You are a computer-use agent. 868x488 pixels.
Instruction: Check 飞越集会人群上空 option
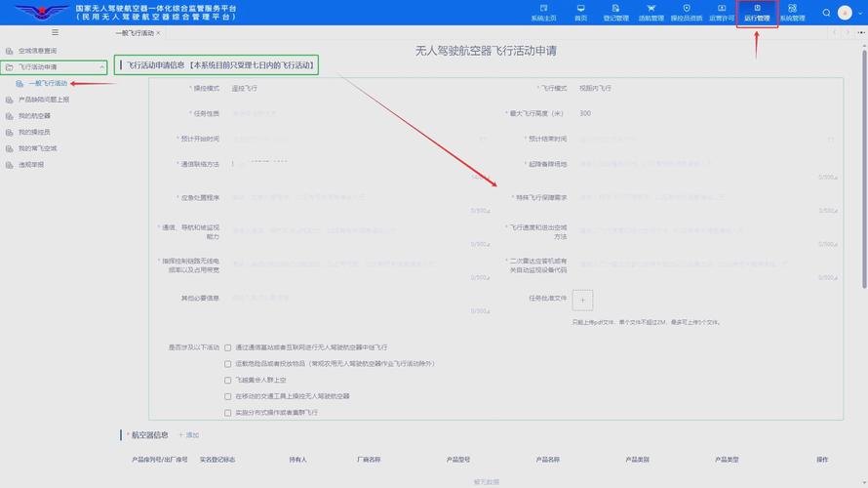pyautogui.click(x=227, y=381)
